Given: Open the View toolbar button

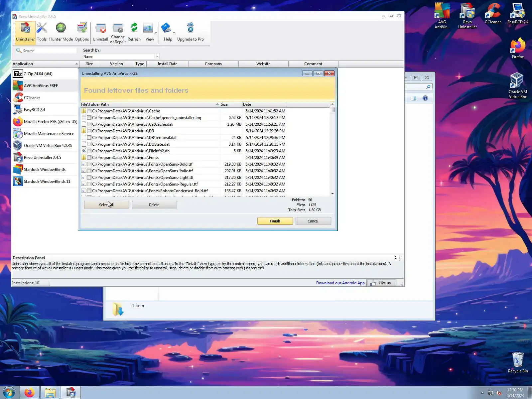Looking at the screenshot, I should [x=149, y=32].
